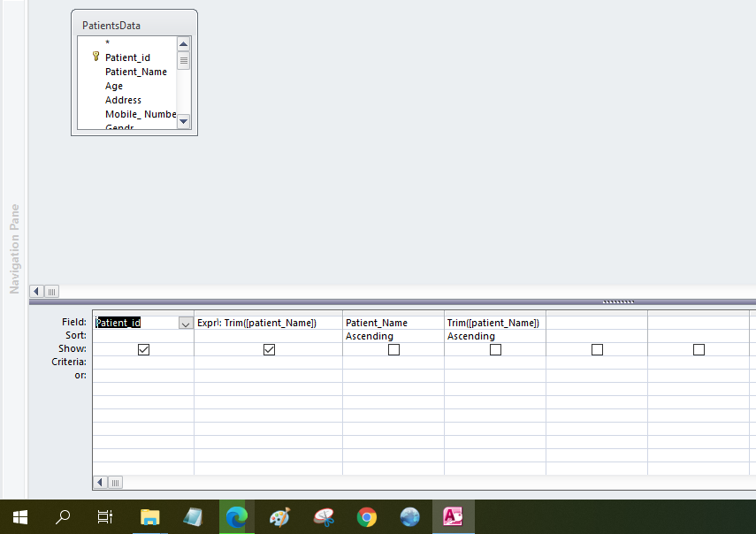Open the Patient_id field dropdown arrow
The height and width of the screenshot is (534, 756).
point(185,324)
